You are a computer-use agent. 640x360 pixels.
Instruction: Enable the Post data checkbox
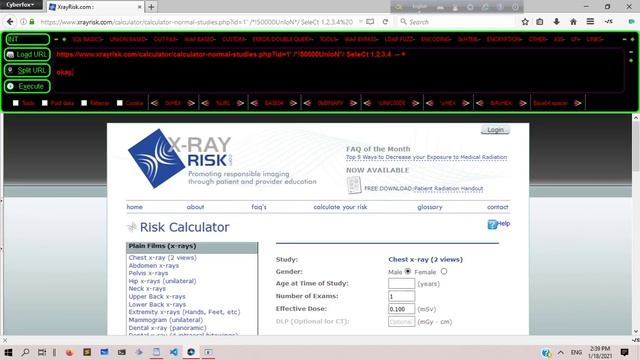(45, 103)
